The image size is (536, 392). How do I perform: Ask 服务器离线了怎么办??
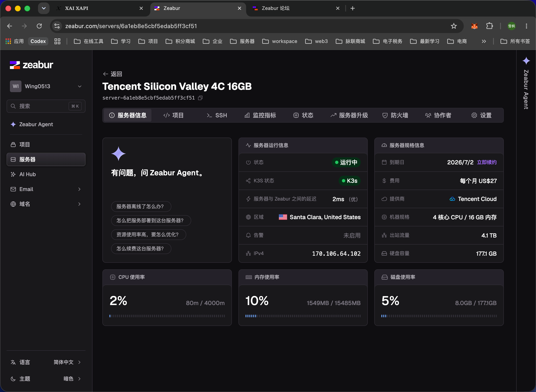coord(141,207)
